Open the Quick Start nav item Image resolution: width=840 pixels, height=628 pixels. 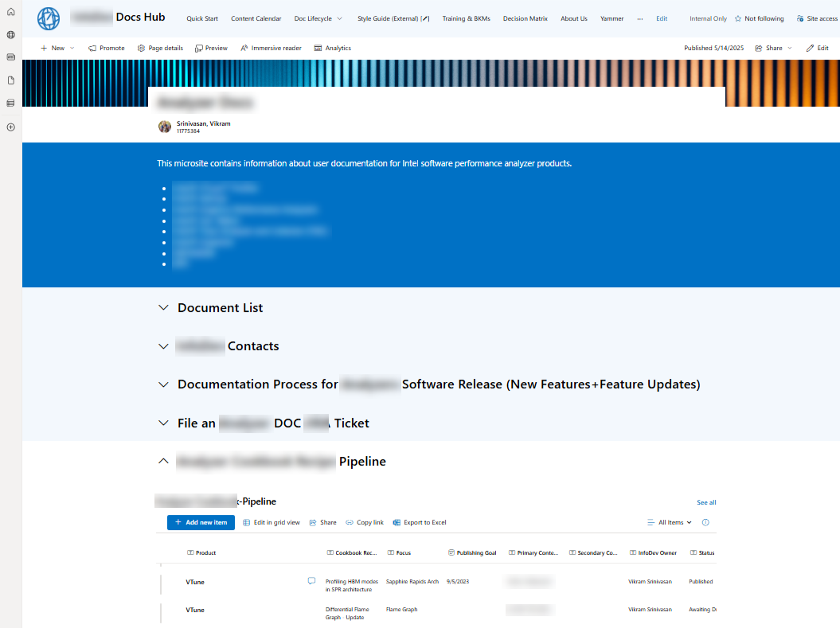(x=202, y=19)
